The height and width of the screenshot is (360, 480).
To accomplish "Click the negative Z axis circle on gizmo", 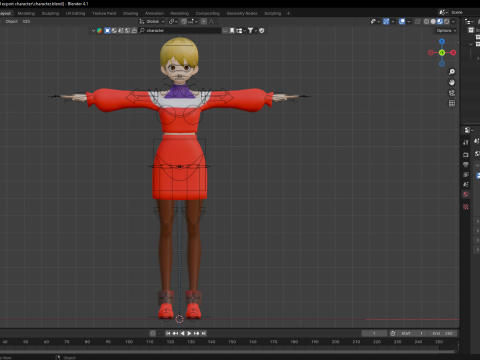I will [x=442, y=64].
